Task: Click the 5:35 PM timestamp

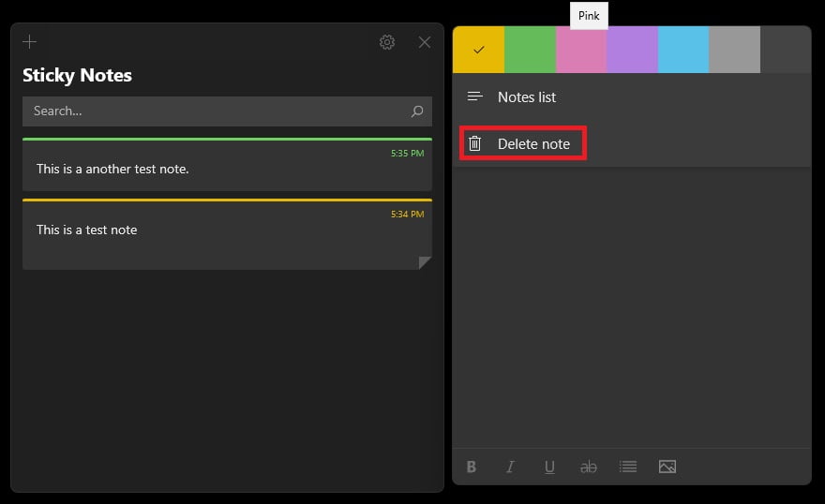Action: pos(407,154)
